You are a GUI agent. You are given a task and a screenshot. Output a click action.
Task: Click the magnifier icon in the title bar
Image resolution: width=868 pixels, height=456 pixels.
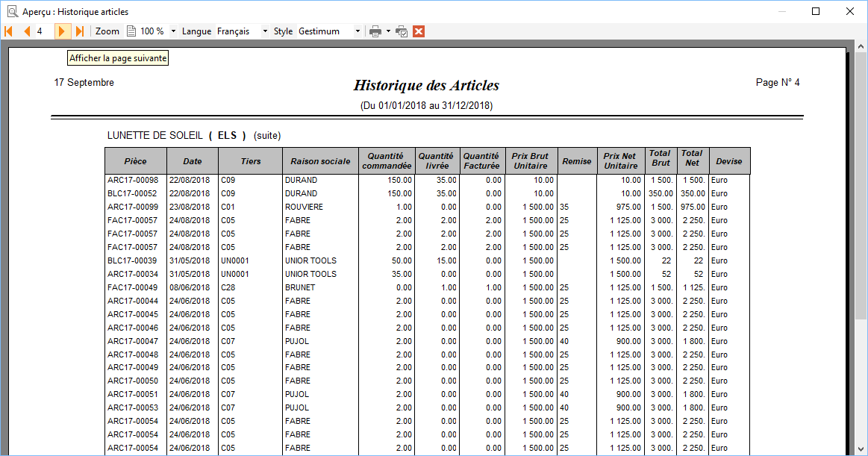pyautogui.click(x=12, y=11)
